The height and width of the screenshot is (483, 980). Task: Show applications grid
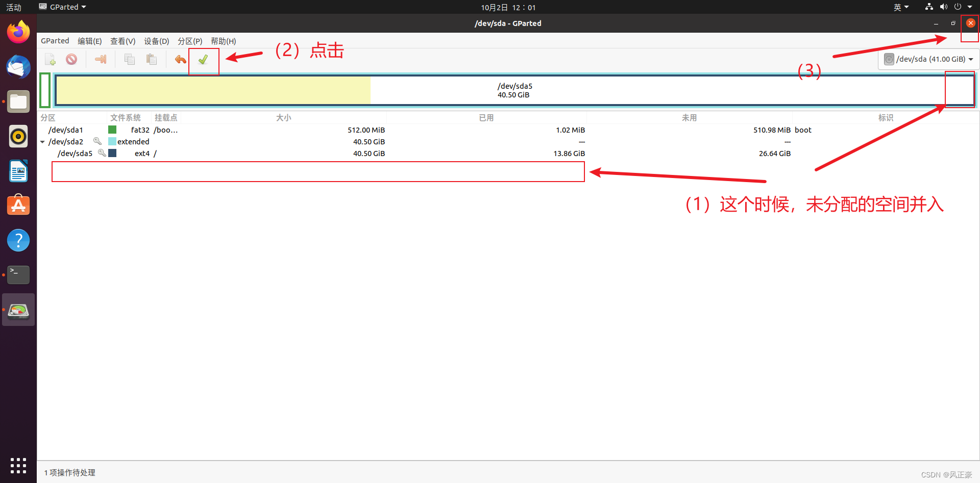(x=18, y=465)
